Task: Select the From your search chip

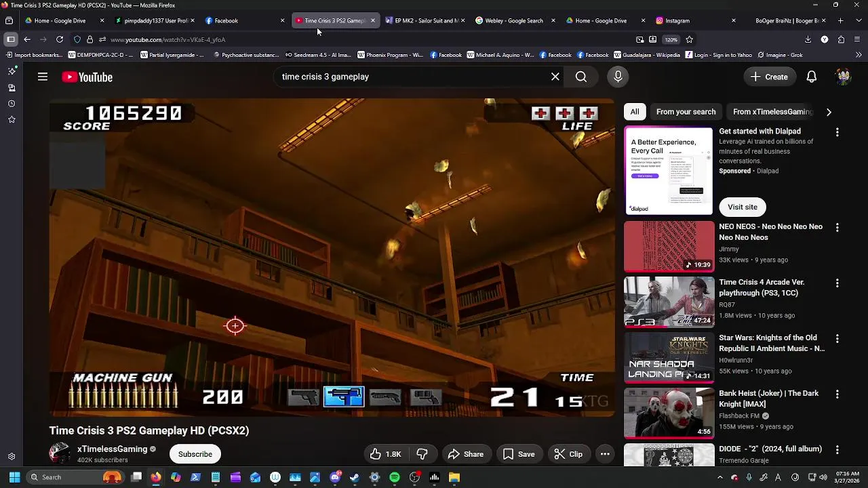Action: (686, 112)
